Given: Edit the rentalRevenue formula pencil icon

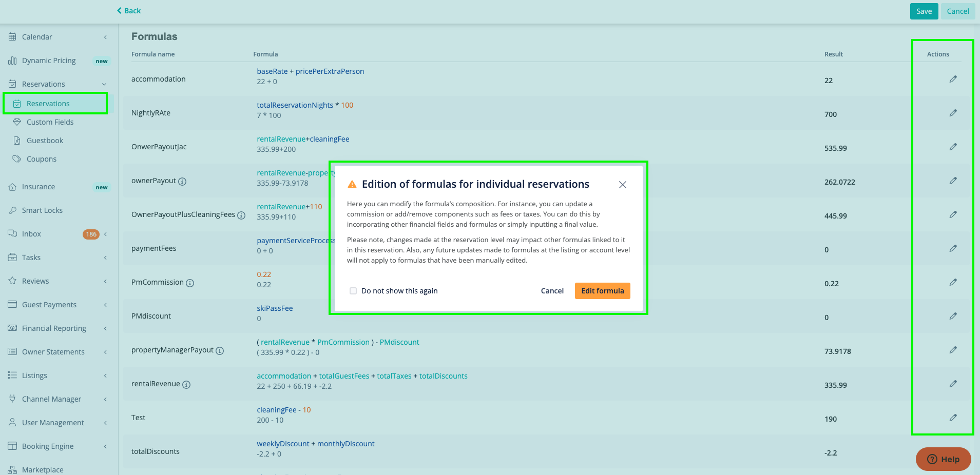Looking at the screenshot, I should tap(953, 384).
